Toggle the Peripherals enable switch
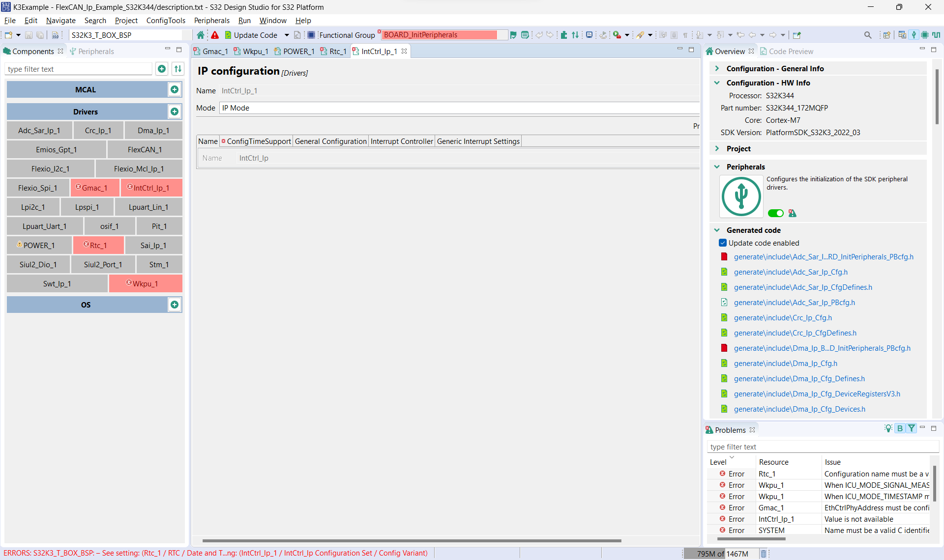944x560 pixels. (775, 213)
